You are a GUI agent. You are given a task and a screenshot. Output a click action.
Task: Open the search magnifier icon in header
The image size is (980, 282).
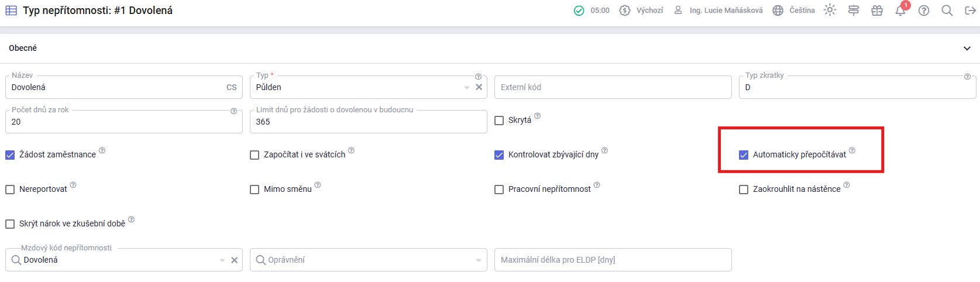[947, 11]
